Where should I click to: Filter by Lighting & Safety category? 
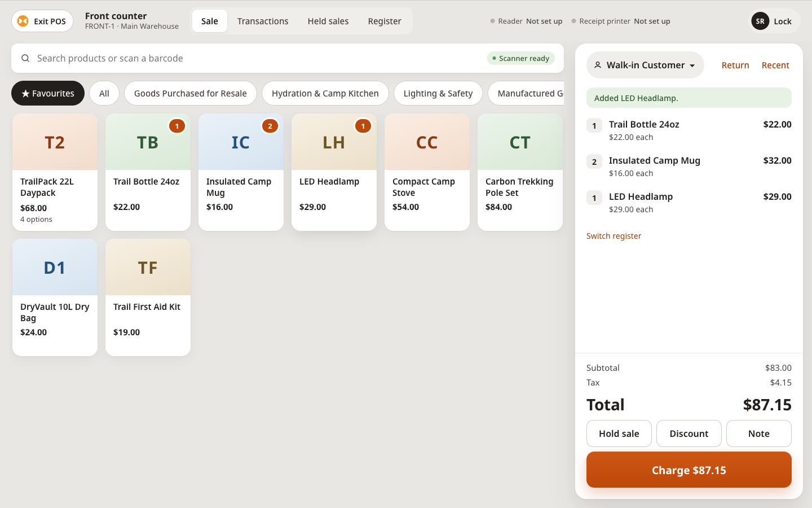[x=438, y=93]
